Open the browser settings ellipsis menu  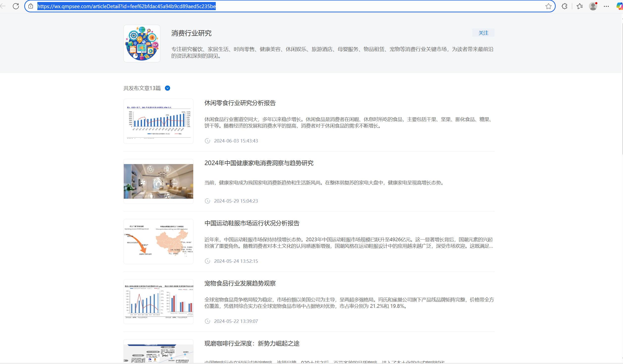(606, 6)
